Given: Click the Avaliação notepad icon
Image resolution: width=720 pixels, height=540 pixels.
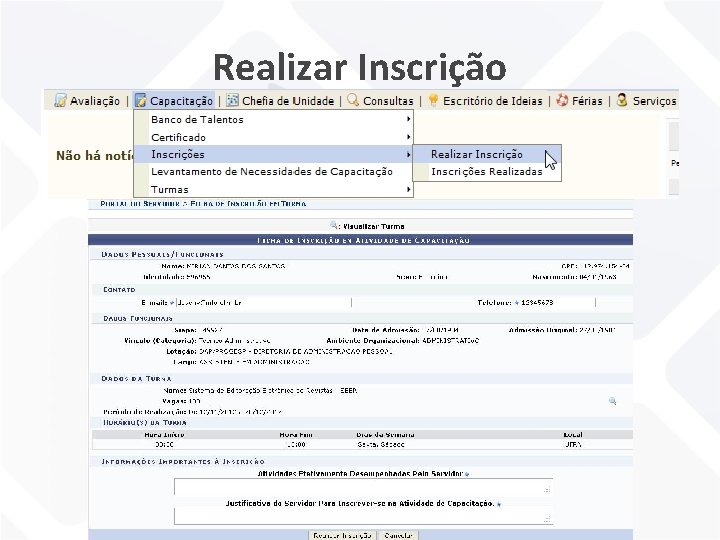Looking at the screenshot, I should [x=60, y=100].
